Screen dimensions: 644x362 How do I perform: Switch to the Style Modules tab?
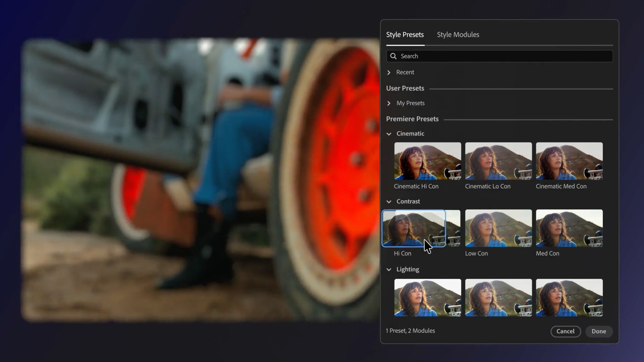[458, 35]
